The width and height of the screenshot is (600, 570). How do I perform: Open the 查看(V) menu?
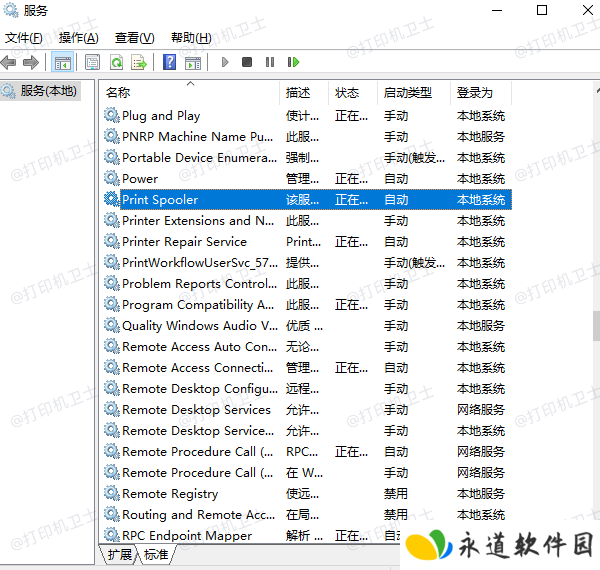134,38
